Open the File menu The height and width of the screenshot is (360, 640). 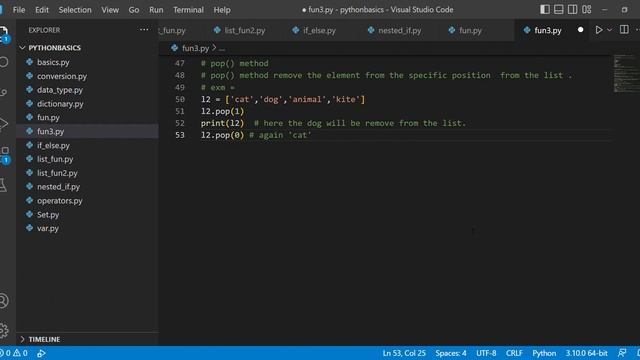(x=19, y=10)
